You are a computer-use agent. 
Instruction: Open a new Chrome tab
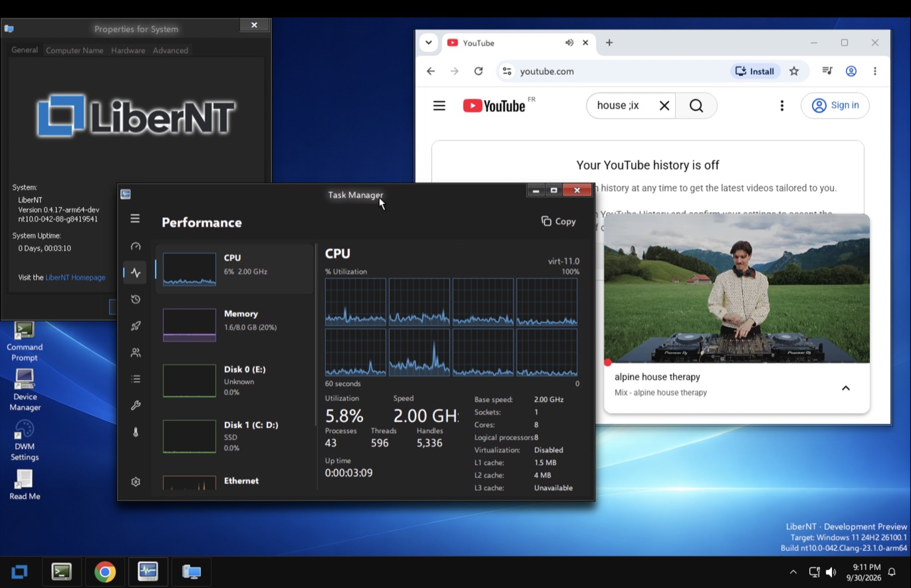pos(609,43)
